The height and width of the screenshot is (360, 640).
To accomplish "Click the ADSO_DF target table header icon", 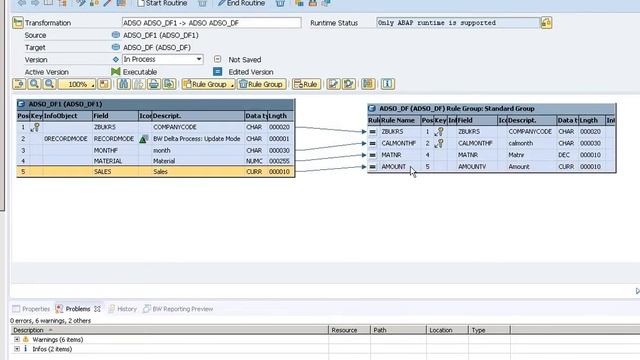I will click(x=372, y=109).
